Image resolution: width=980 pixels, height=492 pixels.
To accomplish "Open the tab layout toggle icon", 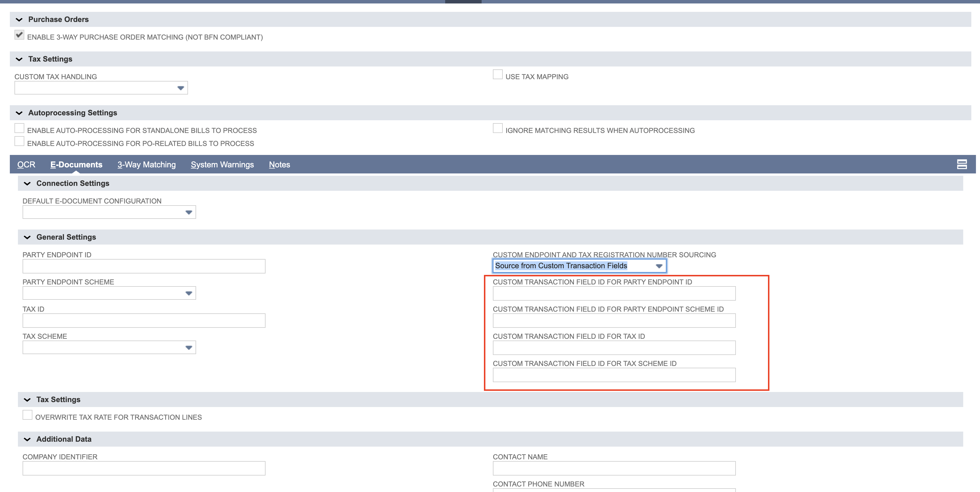I will pyautogui.click(x=962, y=164).
